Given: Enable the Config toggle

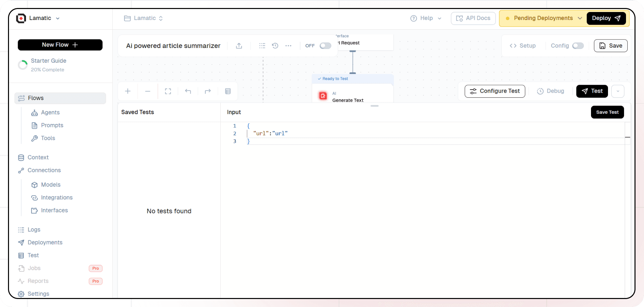Looking at the screenshot, I should 578,46.
